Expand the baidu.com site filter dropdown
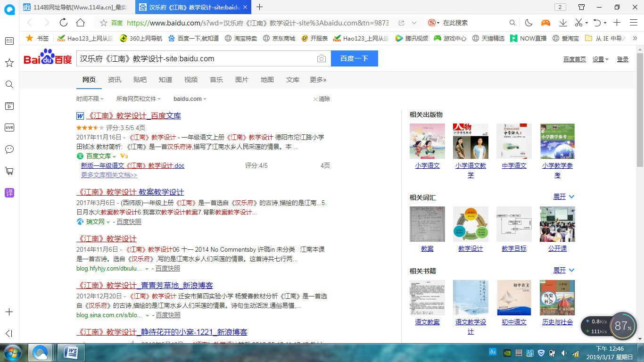Screen dimensions: 644x362 (x=190, y=99)
